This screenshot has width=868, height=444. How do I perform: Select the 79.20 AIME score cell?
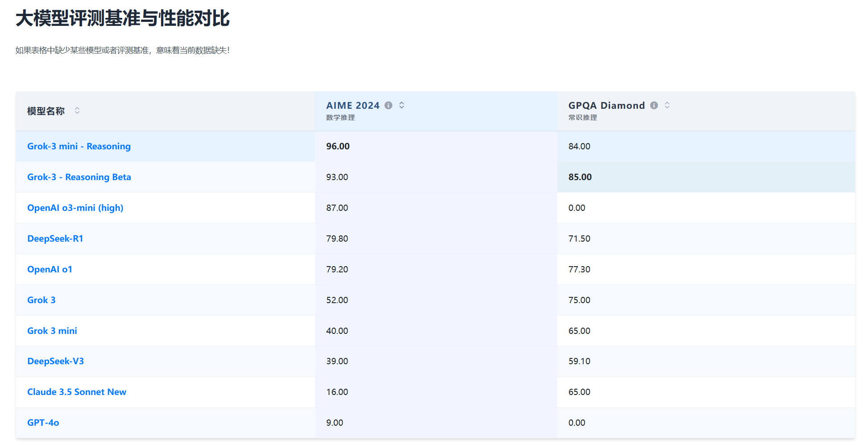tap(436, 269)
